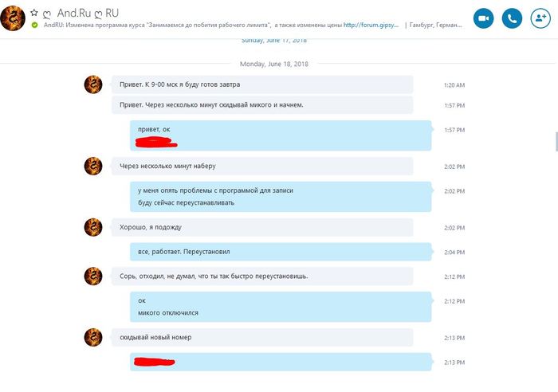Click avatar beside 'Через несколько минут наберу'
The height and width of the screenshot is (392, 558).
(x=93, y=166)
